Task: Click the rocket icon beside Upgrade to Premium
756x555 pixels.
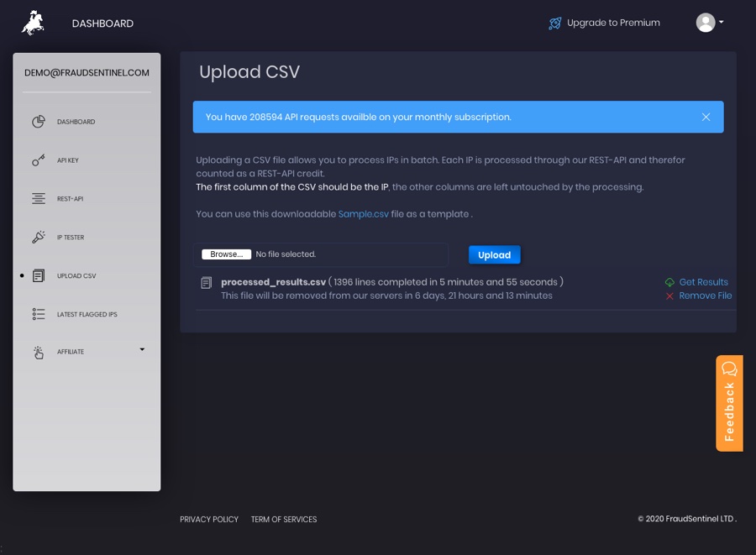Action: pos(555,24)
